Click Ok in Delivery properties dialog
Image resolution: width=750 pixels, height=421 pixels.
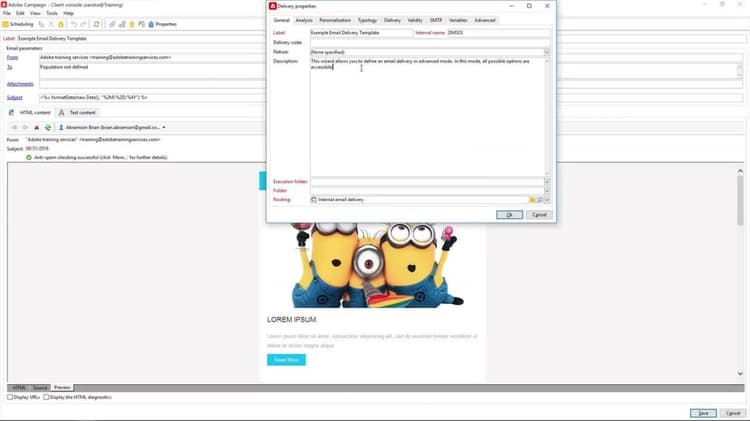coord(509,215)
